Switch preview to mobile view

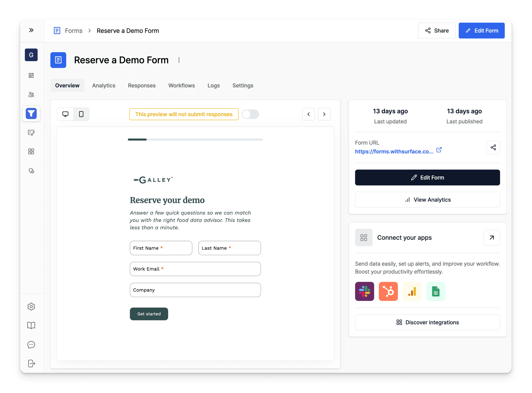pos(81,114)
